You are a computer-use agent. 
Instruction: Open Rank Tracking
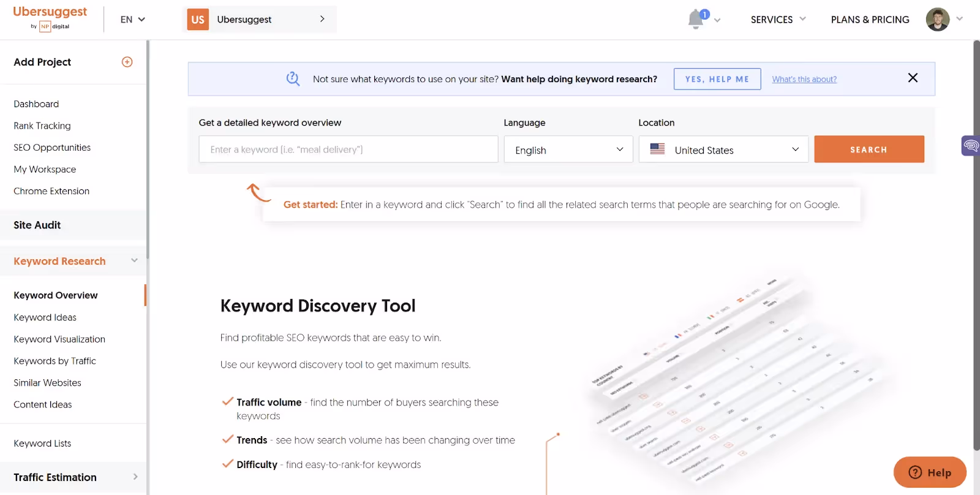[x=42, y=126]
